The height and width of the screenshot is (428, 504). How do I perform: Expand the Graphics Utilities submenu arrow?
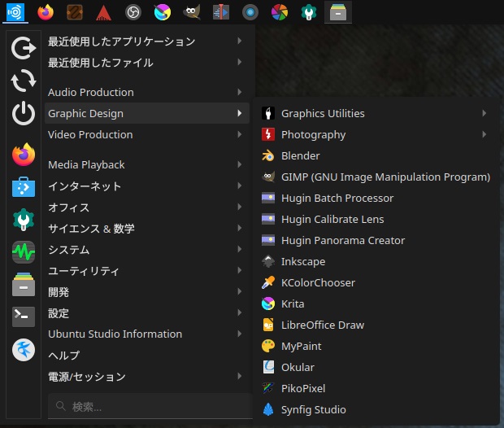(x=484, y=113)
